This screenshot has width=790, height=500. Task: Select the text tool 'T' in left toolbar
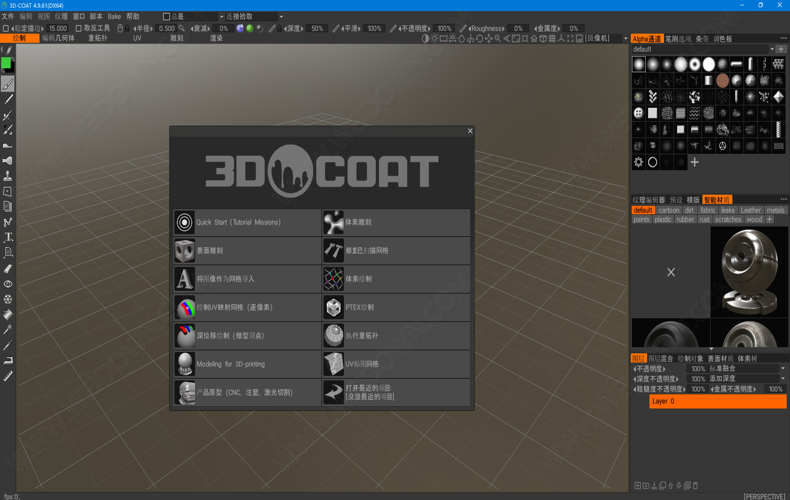point(8,237)
